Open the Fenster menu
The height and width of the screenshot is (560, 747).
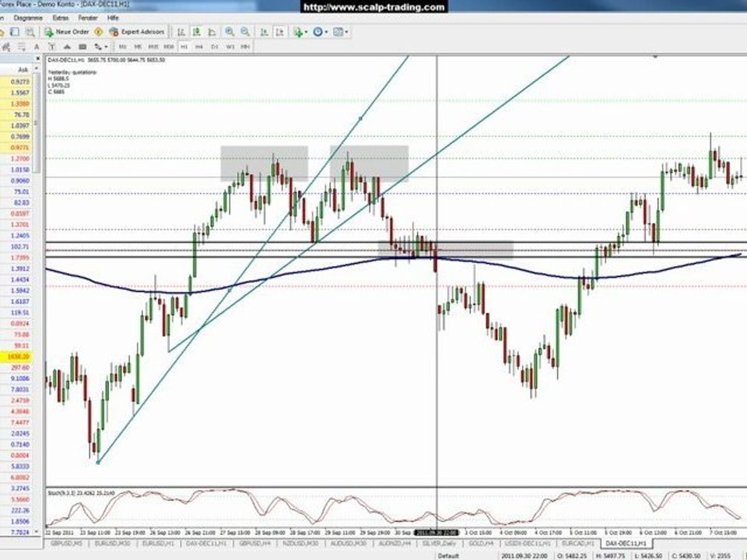pyautogui.click(x=88, y=18)
